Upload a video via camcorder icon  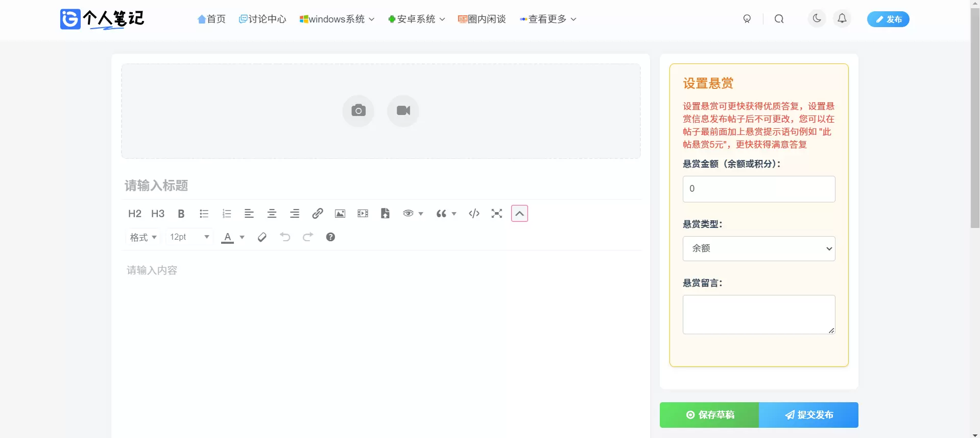[403, 111]
